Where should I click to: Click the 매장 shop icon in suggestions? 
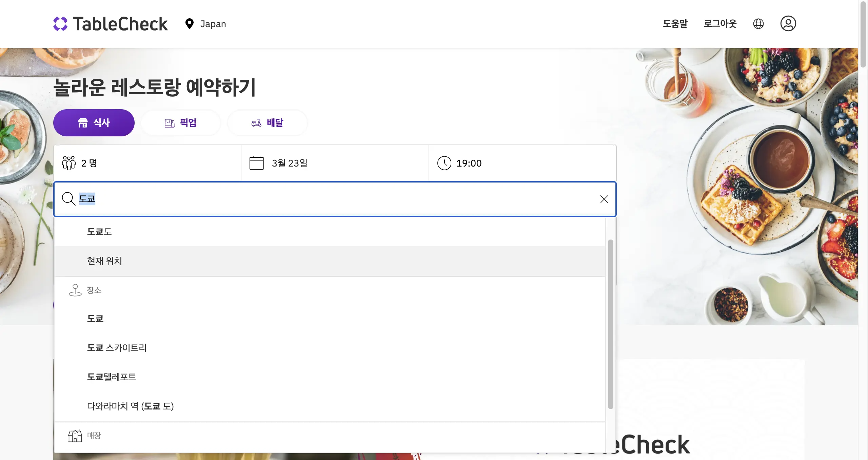[75, 435]
